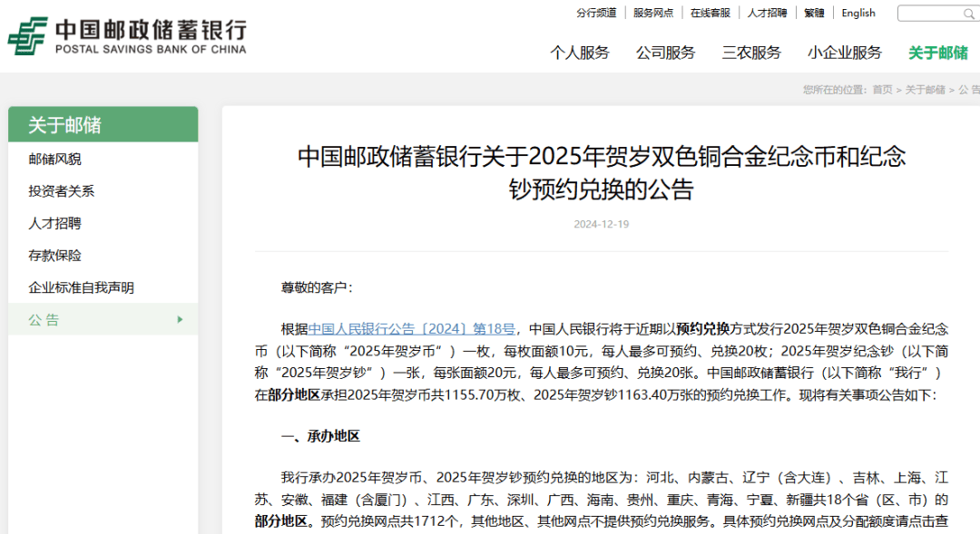Viewport: 980px width, 534px height.
Task: Switch the site language to English
Action: 858,13
